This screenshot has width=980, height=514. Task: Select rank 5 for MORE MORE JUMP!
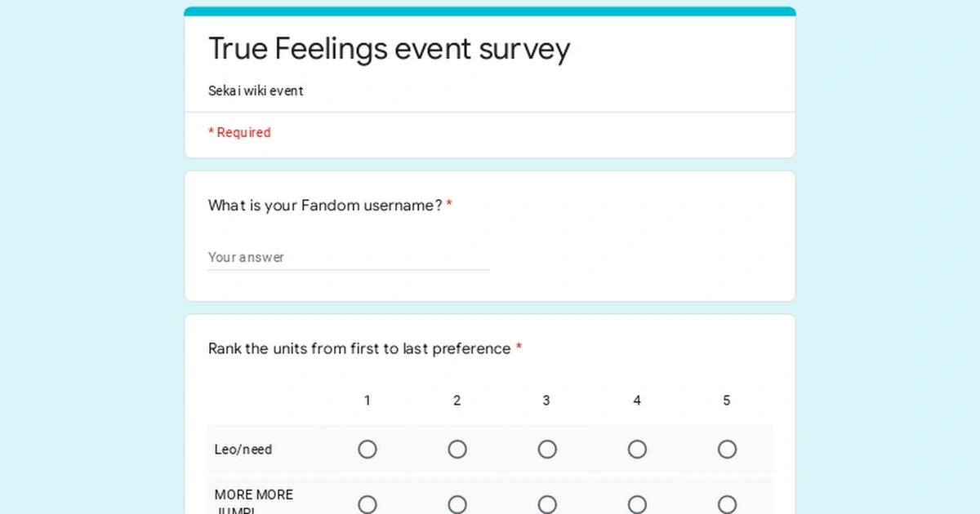[727, 504]
